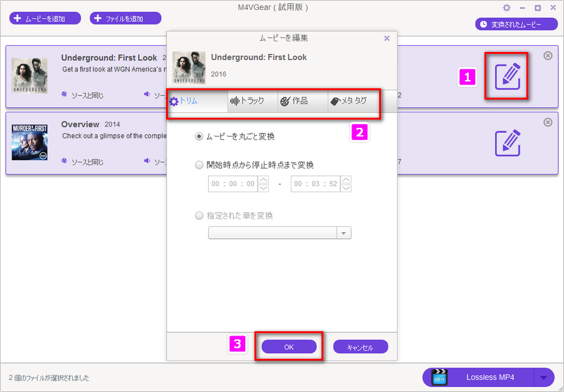Viewport: 564px width, 392px height.
Task: Decrease the stop time with down arrow
Action: 346,188
